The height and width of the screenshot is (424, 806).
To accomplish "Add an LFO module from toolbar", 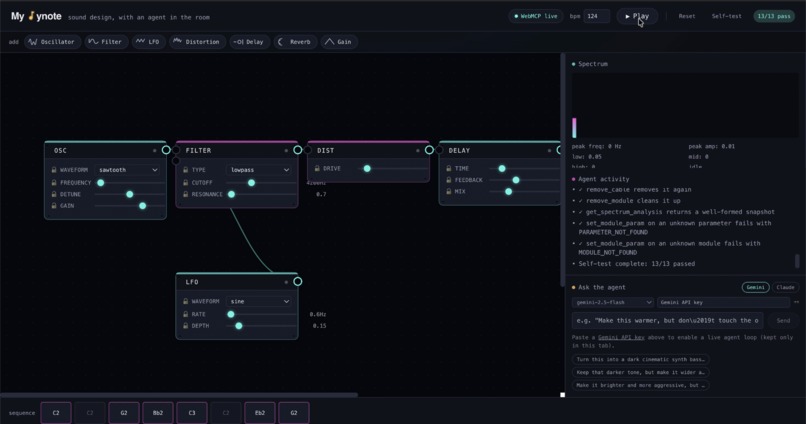I will tap(148, 42).
